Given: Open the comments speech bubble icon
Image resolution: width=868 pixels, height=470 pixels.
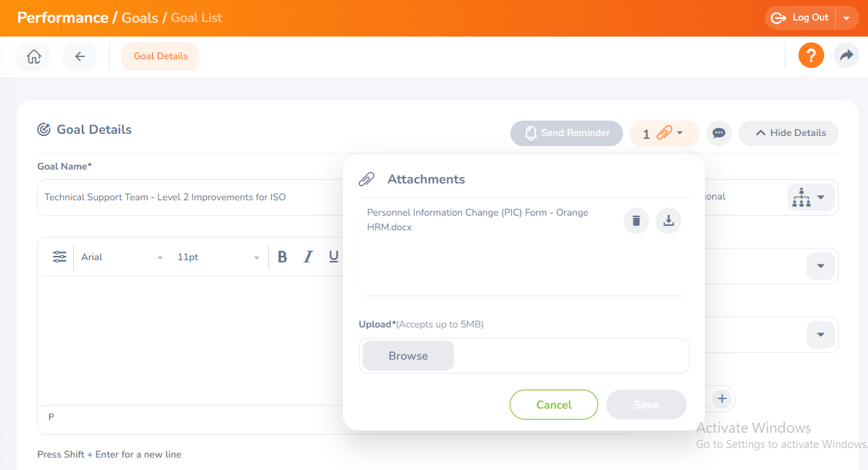Looking at the screenshot, I should click(718, 133).
